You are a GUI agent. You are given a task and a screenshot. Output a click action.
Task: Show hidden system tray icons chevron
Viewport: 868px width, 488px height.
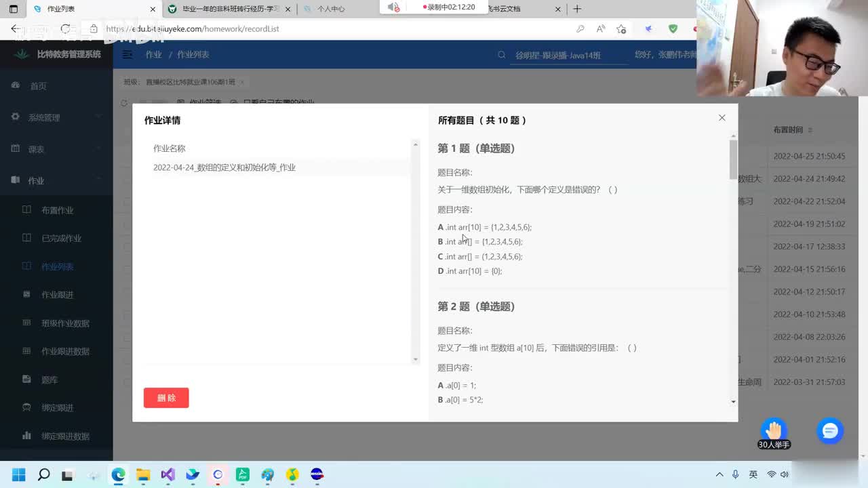tap(719, 474)
